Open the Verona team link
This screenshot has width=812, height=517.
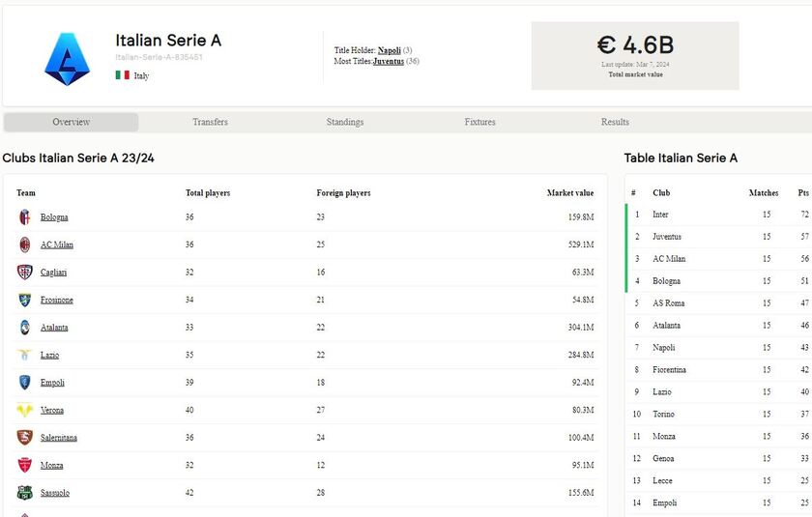coord(52,410)
